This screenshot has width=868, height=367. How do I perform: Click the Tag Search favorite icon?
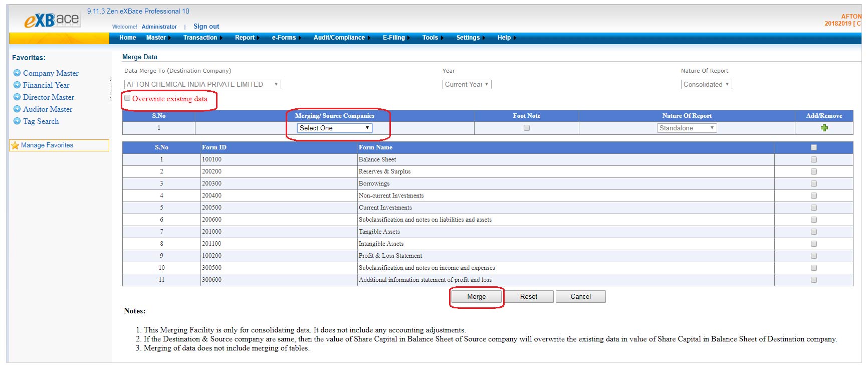pyautogui.click(x=17, y=121)
